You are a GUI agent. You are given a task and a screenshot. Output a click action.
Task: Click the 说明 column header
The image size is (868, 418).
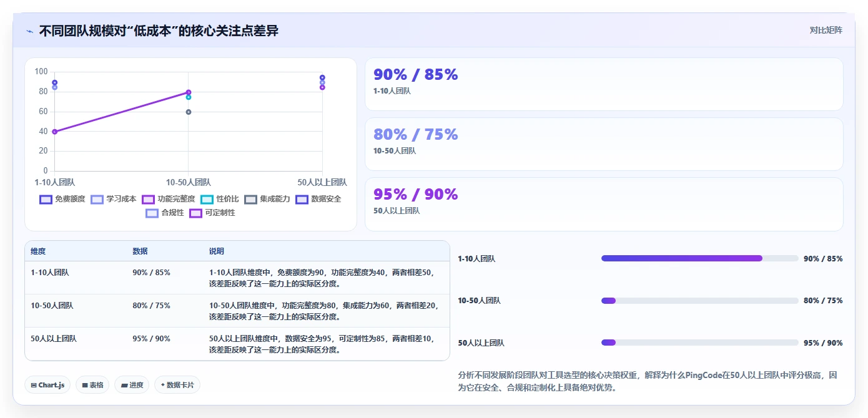(216, 251)
